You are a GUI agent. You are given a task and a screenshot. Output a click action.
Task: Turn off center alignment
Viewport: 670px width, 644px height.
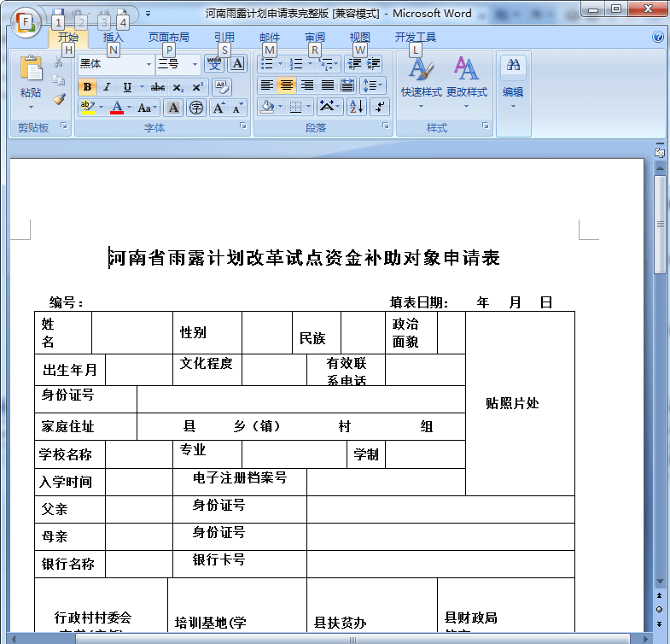coord(287,85)
